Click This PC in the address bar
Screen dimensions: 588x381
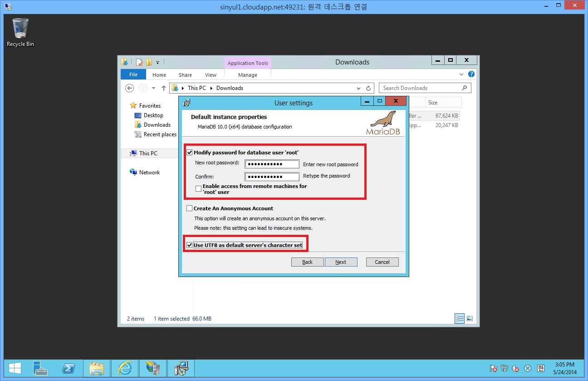pos(196,88)
